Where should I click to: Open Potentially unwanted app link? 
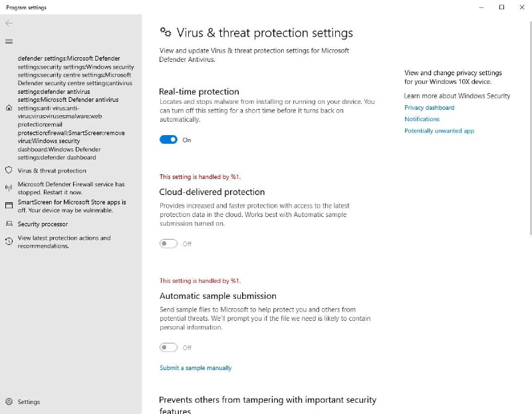point(439,130)
